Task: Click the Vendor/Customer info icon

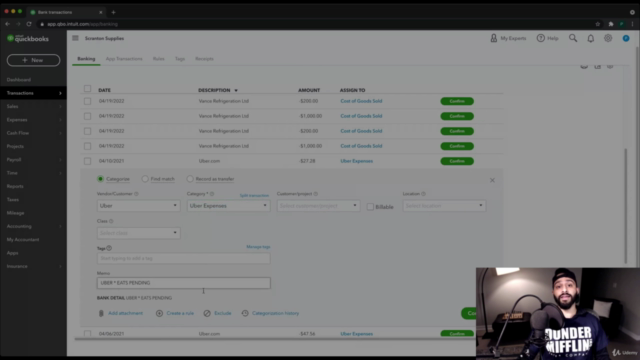Action: click(136, 194)
